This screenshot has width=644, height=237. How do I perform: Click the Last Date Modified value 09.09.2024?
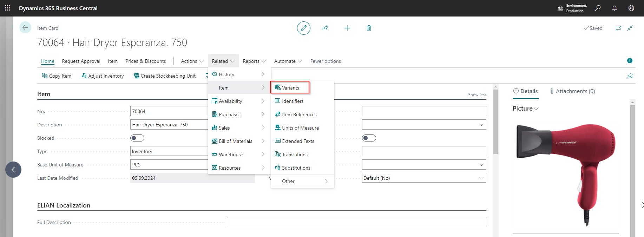pos(192,178)
